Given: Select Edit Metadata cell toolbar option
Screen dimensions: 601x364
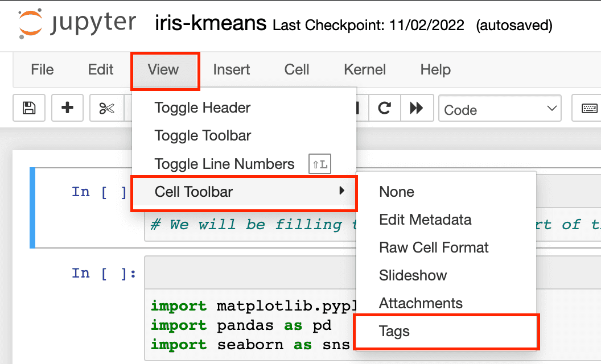Looking at the screenshot, I should [425, 220].
